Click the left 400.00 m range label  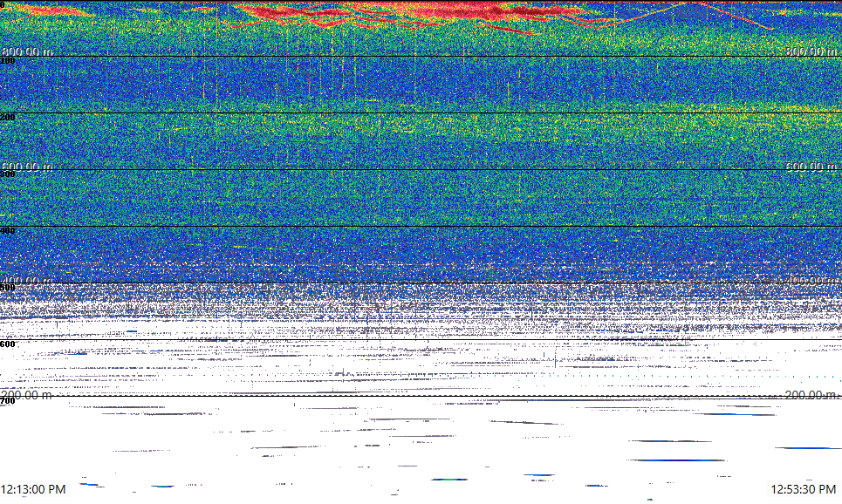[27, 281]
